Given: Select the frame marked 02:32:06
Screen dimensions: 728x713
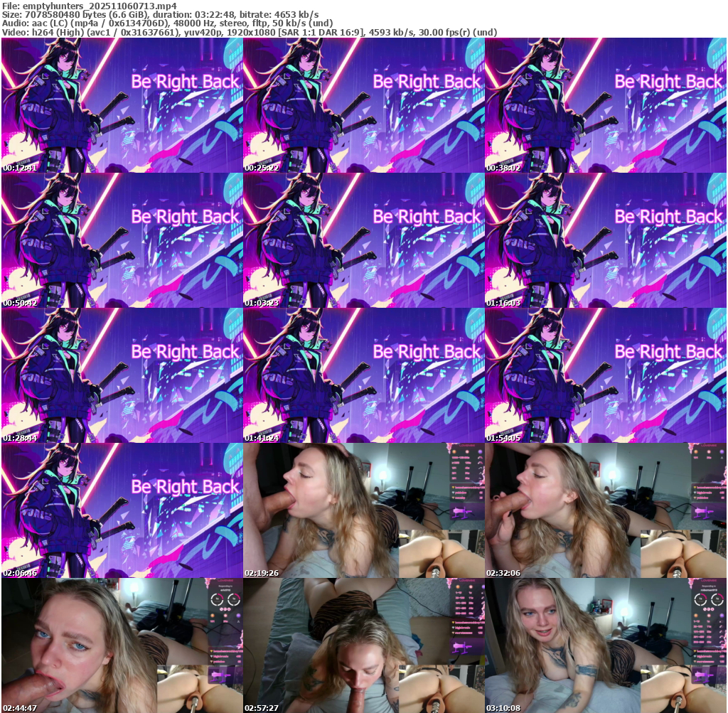Looking at the screenshot, I should [605, 510].
